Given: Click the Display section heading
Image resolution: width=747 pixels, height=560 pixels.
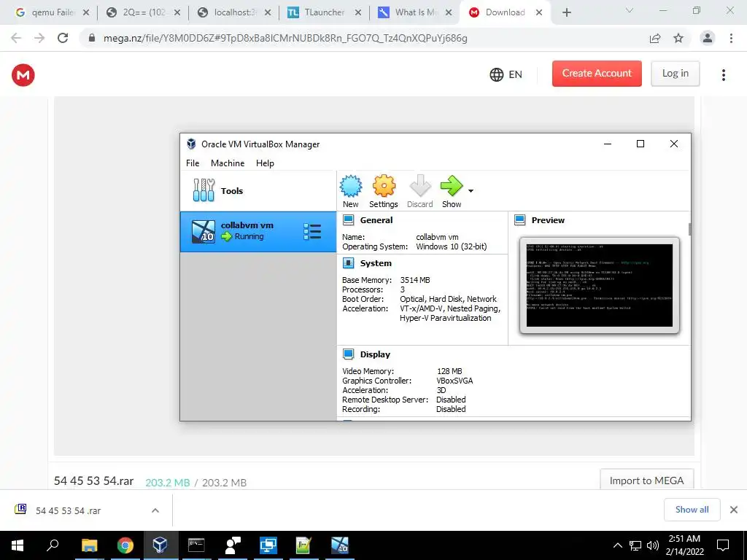Looking at the screenshot, I should point(375,354).
